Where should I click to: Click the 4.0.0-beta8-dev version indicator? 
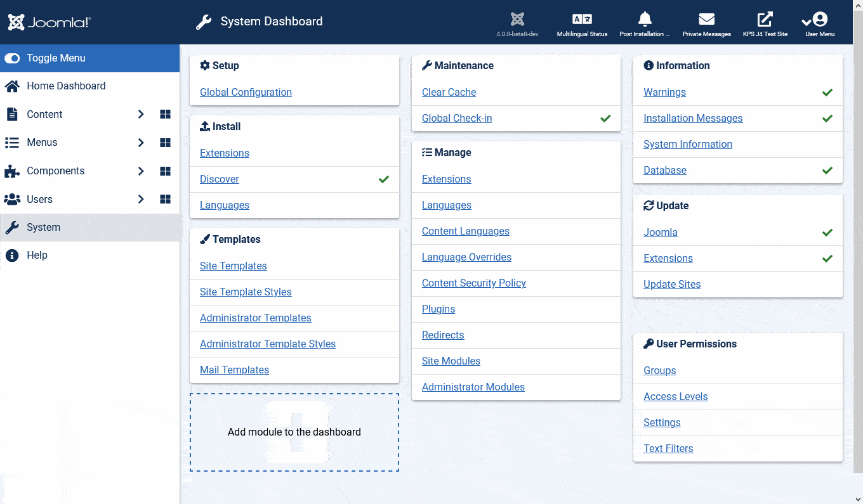click(517, 22)
